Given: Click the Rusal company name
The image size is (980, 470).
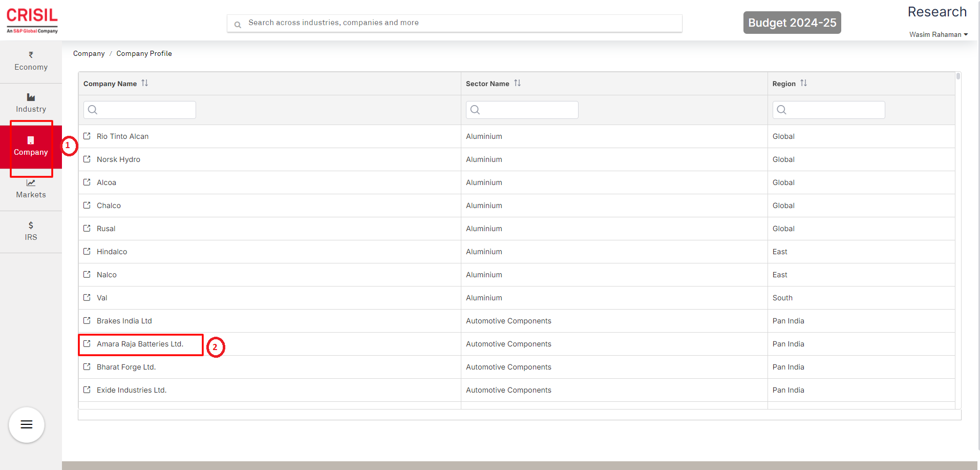Looking at the screenshot, I should coord(106,229).
